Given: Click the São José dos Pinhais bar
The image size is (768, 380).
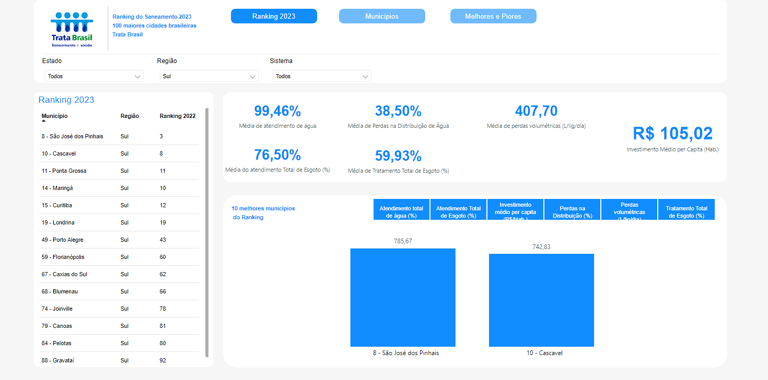Looking at the screenshot, I should click(403, 298).
